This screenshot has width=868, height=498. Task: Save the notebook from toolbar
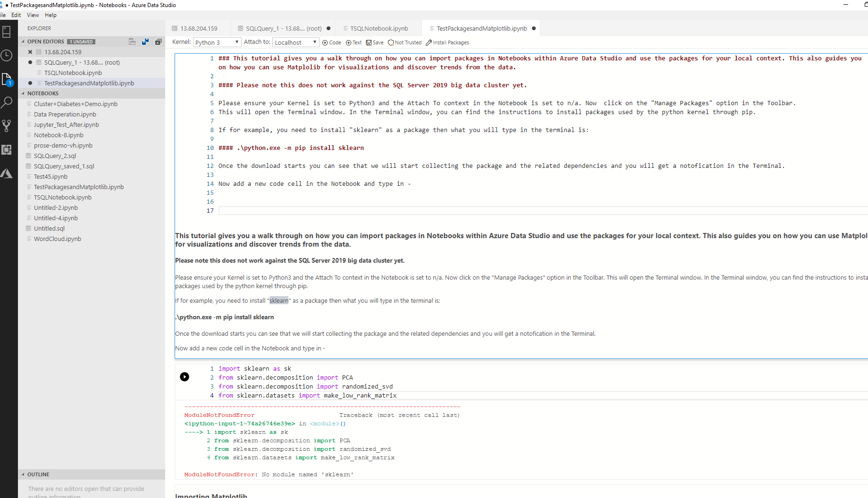click(375, 42)
